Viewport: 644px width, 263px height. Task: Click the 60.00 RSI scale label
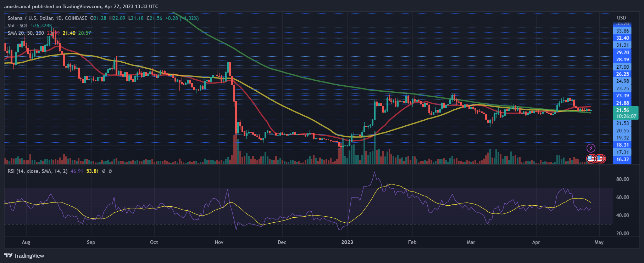click(623, 197)
